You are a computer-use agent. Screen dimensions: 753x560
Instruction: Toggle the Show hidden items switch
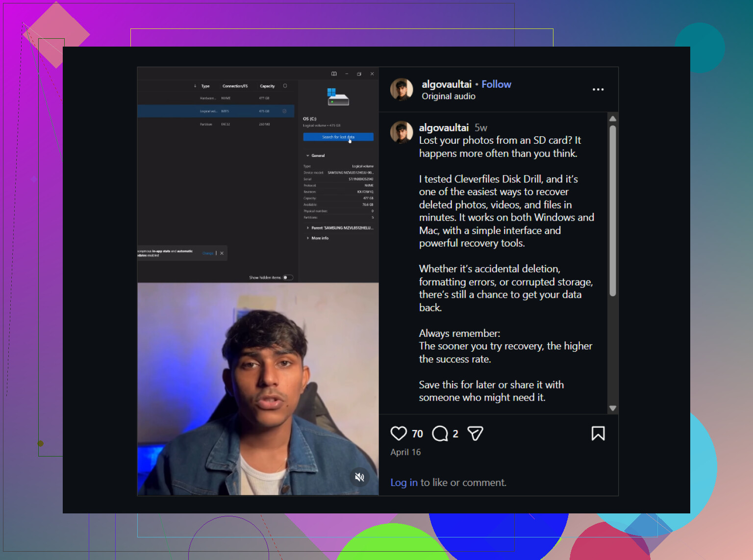(x=288, y=278)
